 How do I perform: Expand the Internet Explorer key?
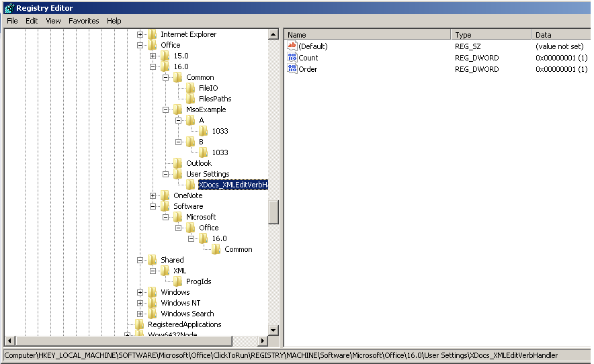coord(140,34)
